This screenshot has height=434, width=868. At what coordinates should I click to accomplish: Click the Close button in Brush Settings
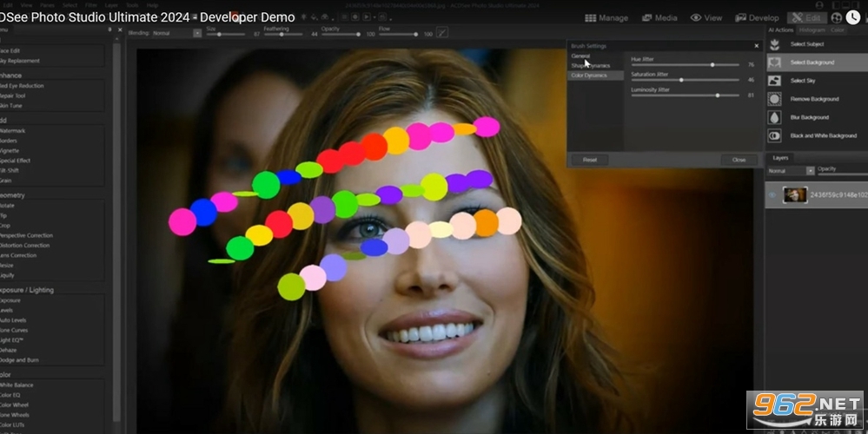click(x=739, y=160)
